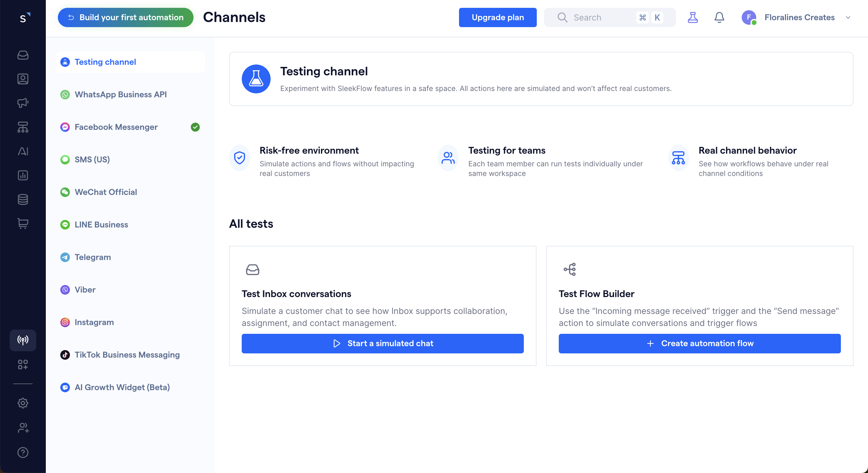View Analytics via the chart icon
This screenshot has width=868, height=473.
(23, 175)
